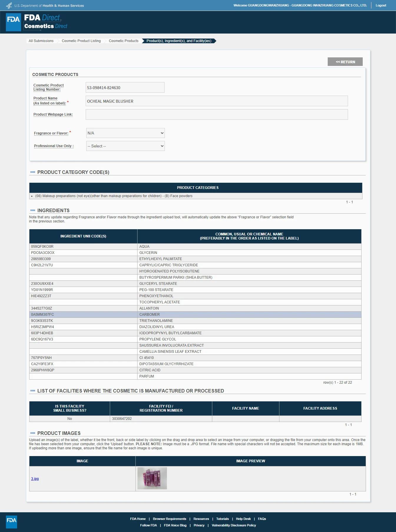Image resolution: width=396 pixels, height=532 pixels.
Task: Go to Cosmetic Product Listing breadcrumb
Action: [81, 41]
